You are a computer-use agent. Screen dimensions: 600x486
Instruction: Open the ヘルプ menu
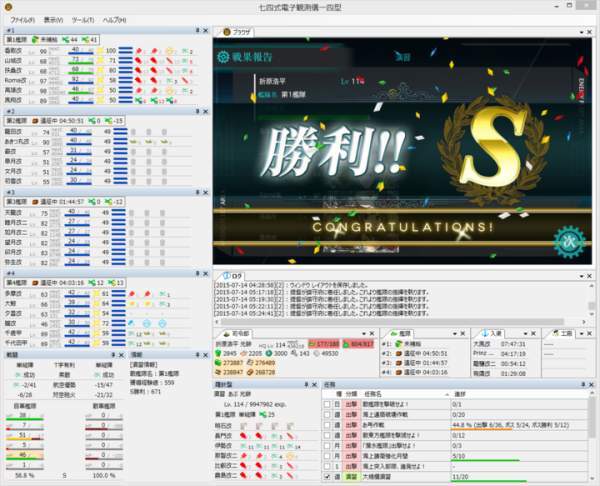114,20
